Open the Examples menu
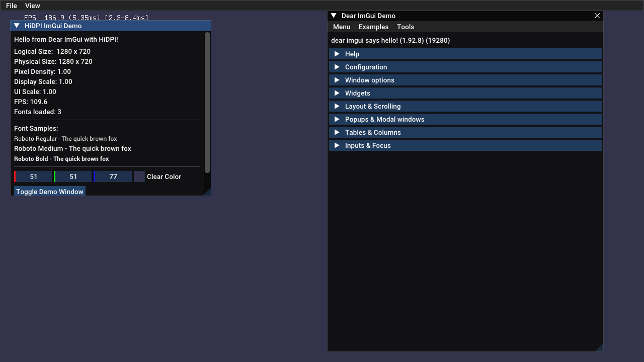Image resolution: width=644 pixels, height=362 pixels. click(373, 27)
